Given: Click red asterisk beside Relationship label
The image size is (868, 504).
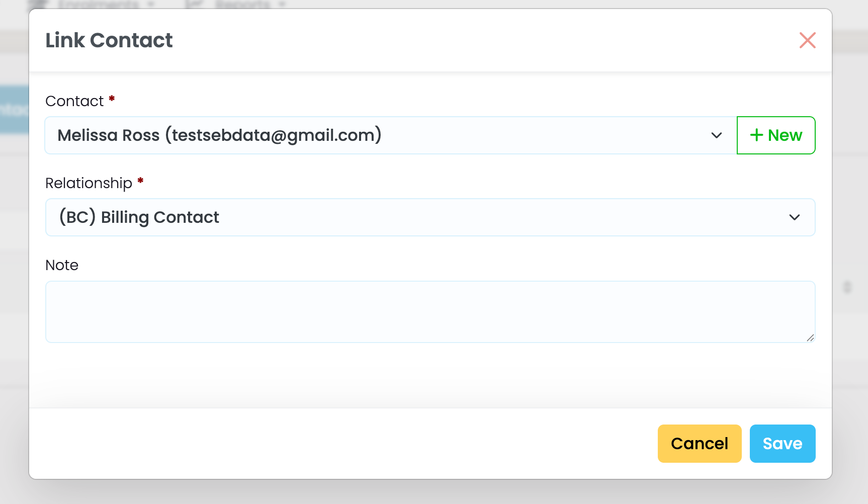Looking at the screenshot, I should (141, 181).
